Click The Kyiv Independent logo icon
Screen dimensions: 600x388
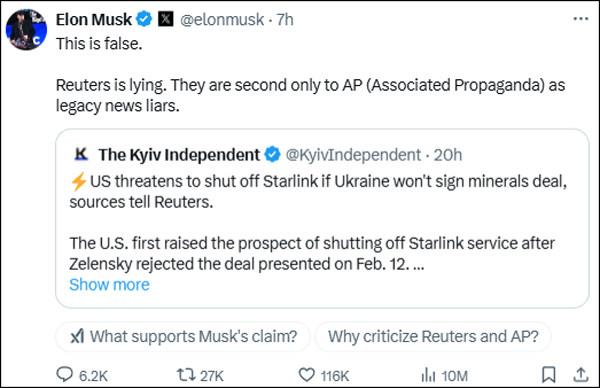tap(81, 154)
